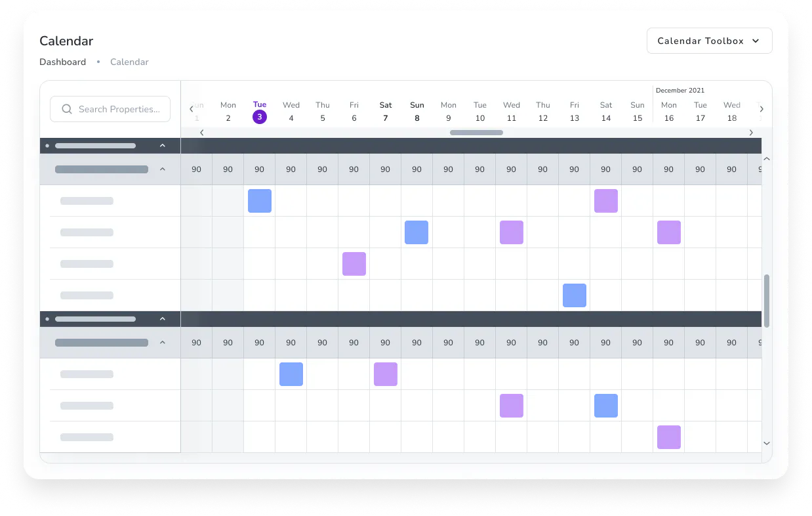The height and width of the screenshot is (516, 812).
Task: Open the Calendar Toolbox dropdown
Action: point(709,41)
